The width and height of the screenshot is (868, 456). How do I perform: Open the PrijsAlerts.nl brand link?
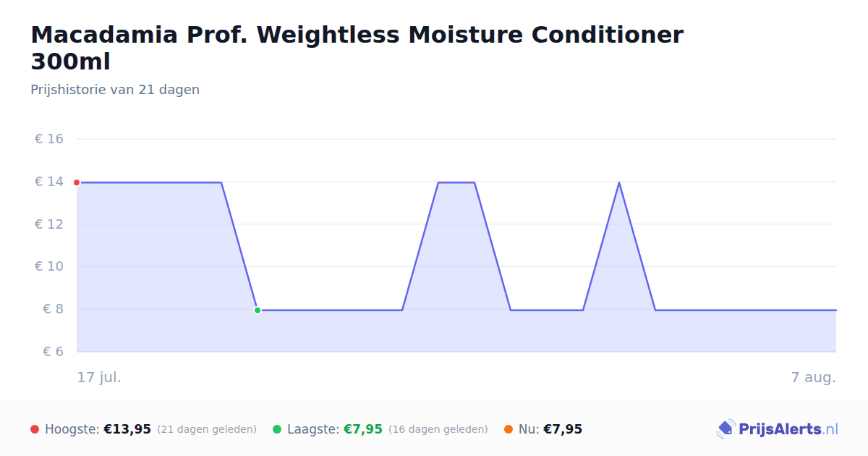(778, 429)
